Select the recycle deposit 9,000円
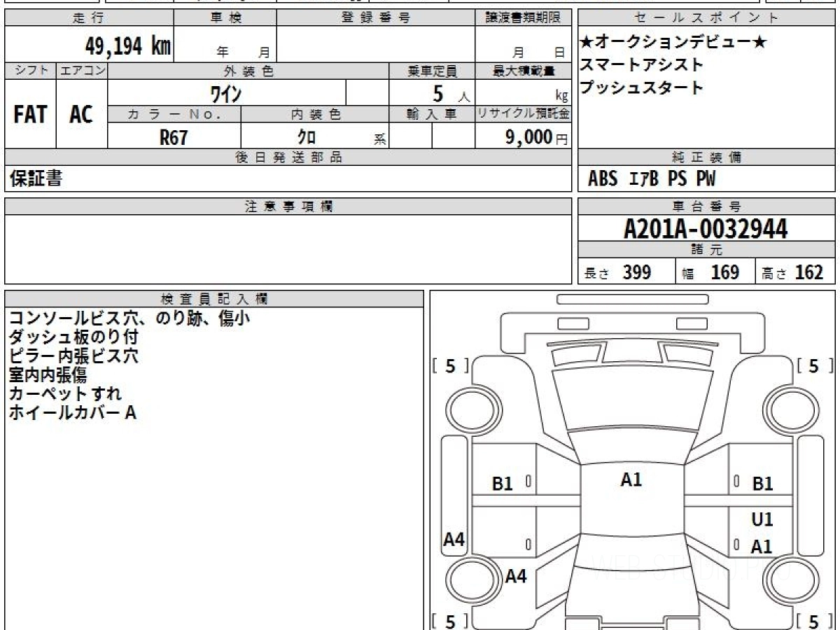Screen dimensions: 840x630 537,137
